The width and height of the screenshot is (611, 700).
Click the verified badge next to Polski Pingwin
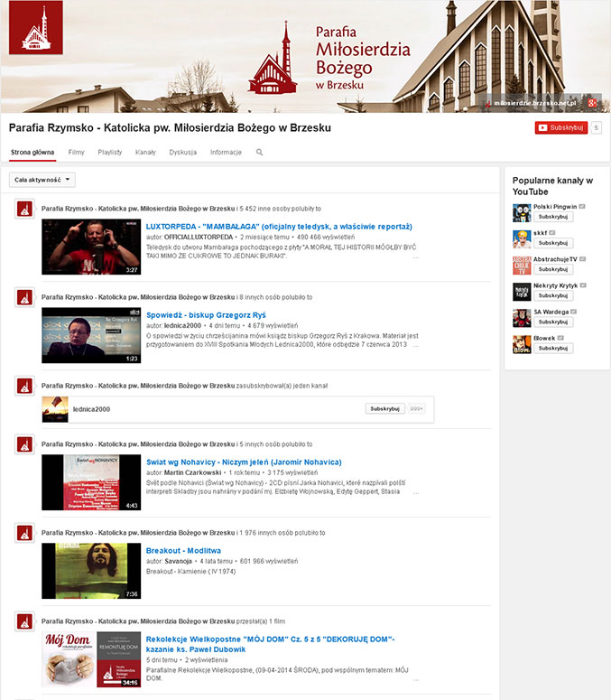[x=582, y=207]
